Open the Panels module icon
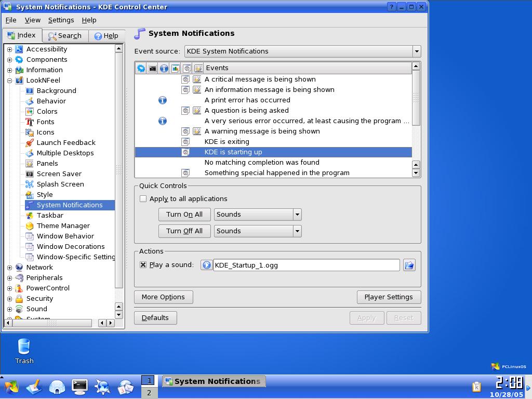 [x=30, y=164]
